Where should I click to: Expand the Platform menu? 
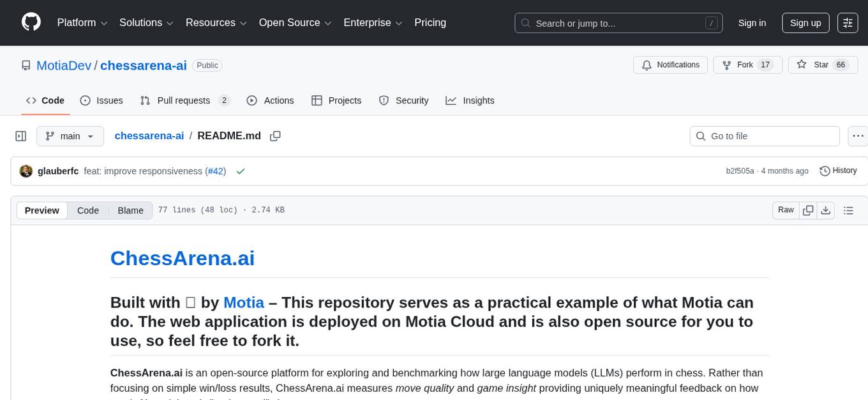[82, 23]
